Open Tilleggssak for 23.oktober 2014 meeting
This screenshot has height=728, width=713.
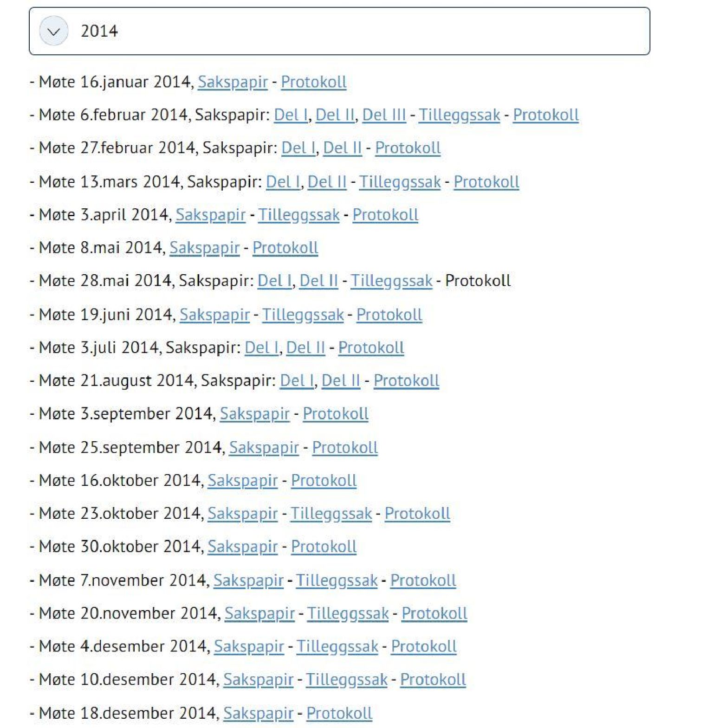point(331,514)
